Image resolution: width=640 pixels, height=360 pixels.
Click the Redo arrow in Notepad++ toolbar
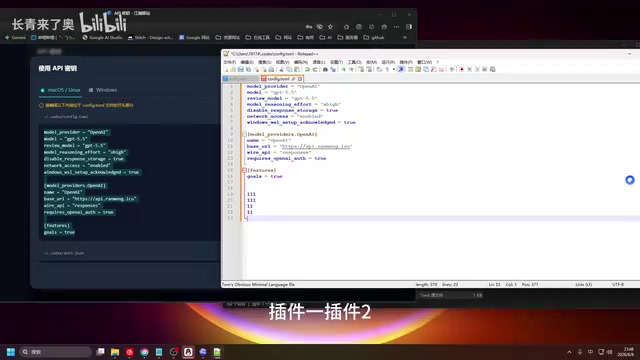pos(315,69)
